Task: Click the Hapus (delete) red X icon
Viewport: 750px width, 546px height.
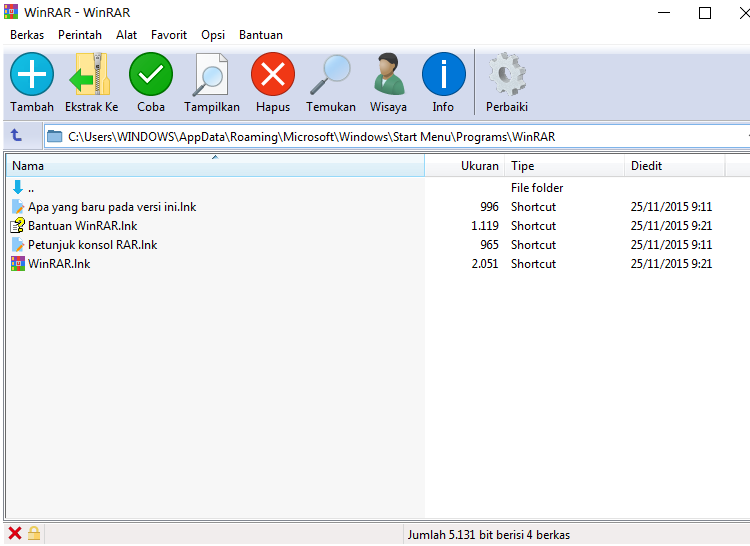Action: point(273,75)
